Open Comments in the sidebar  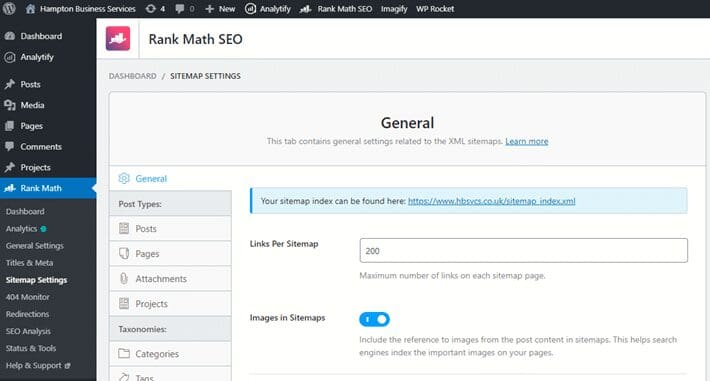(41, 146)
